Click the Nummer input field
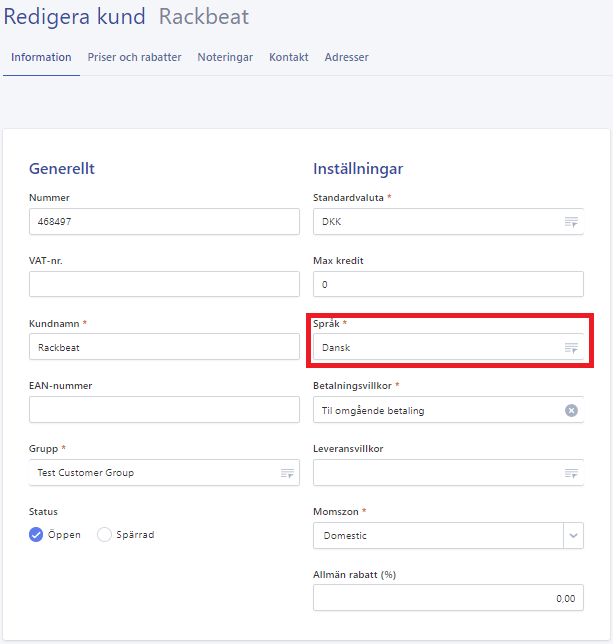This screenshot has width=613, height=644. (164, 222)
